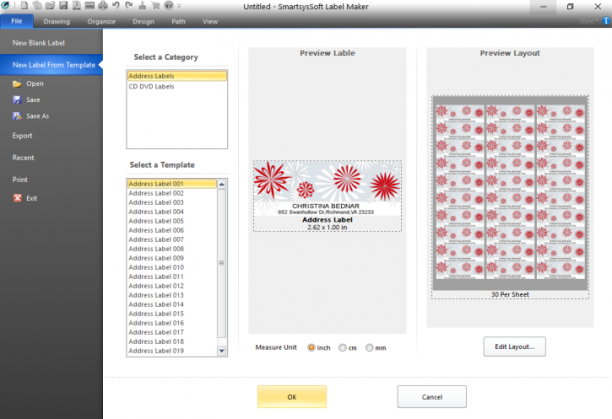Click the Open folder icon in sidebar

(x=17, y=84)
